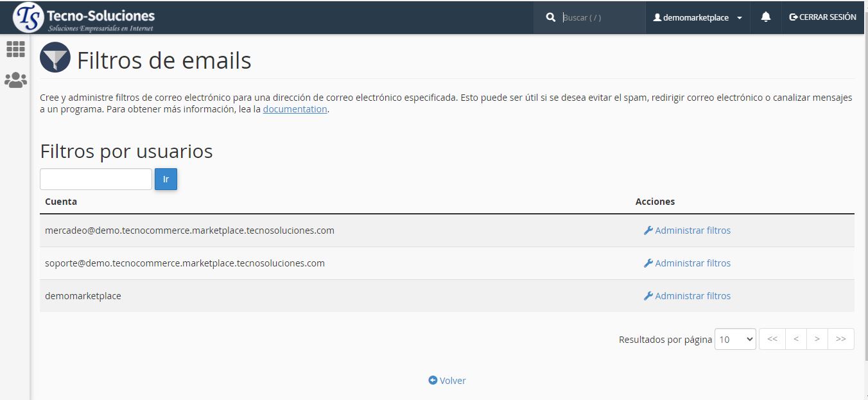Focus the user filter search field
This screenshot has height=400, width=868.
pos(96,179)
